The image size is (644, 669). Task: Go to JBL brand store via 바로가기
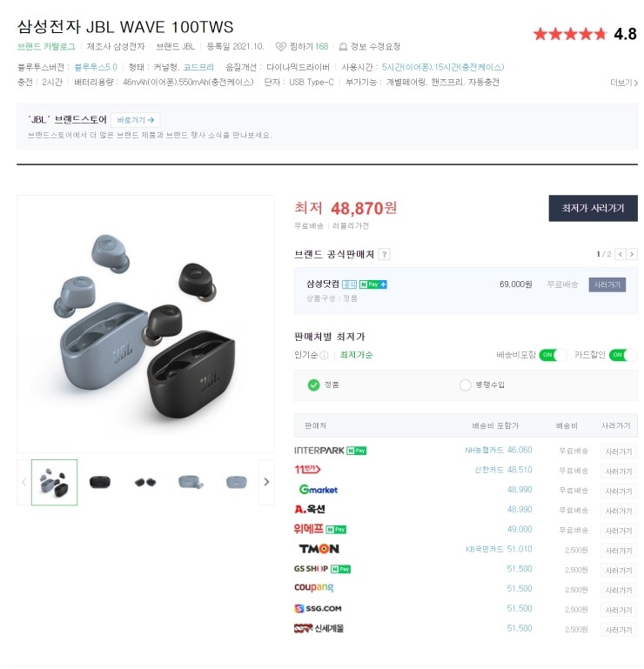136,120
